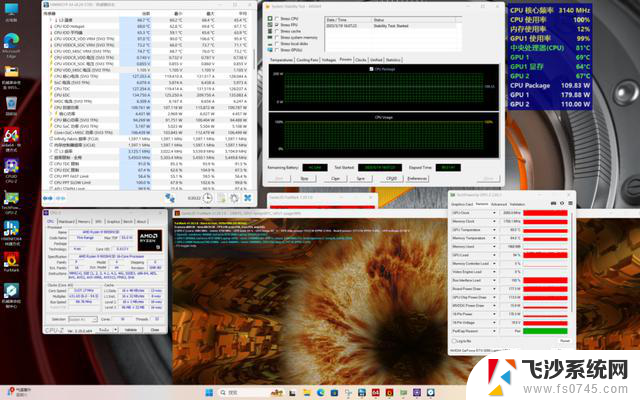Uncheck the Stress FPU checkbox
The width and height of the screenshot is (640, 400).
pos(277,25)
